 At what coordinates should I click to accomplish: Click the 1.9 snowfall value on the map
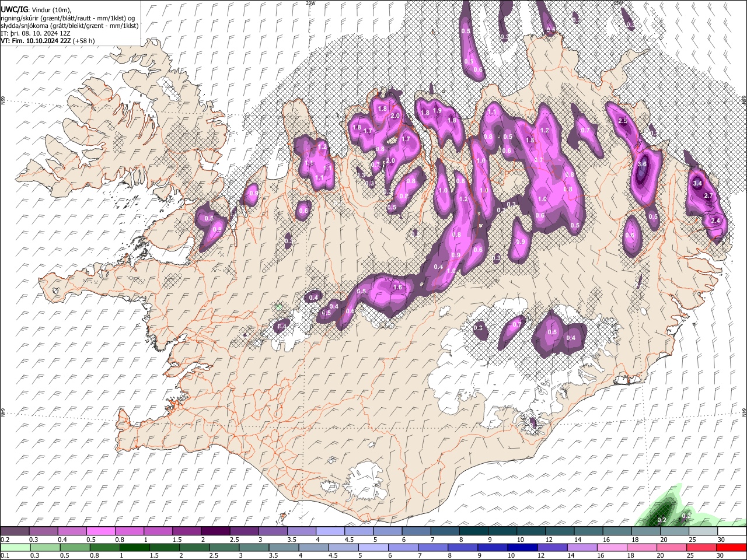coord(437,110)
